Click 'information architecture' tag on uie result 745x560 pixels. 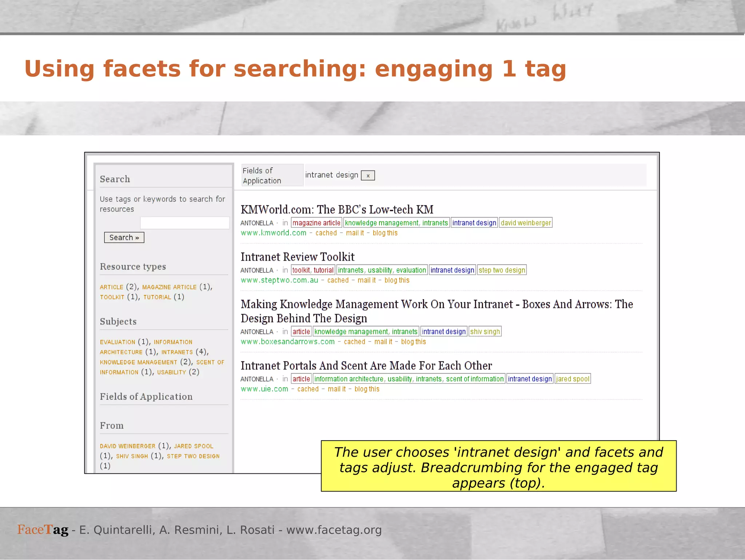pyautogui.click(x=349, y=379)
